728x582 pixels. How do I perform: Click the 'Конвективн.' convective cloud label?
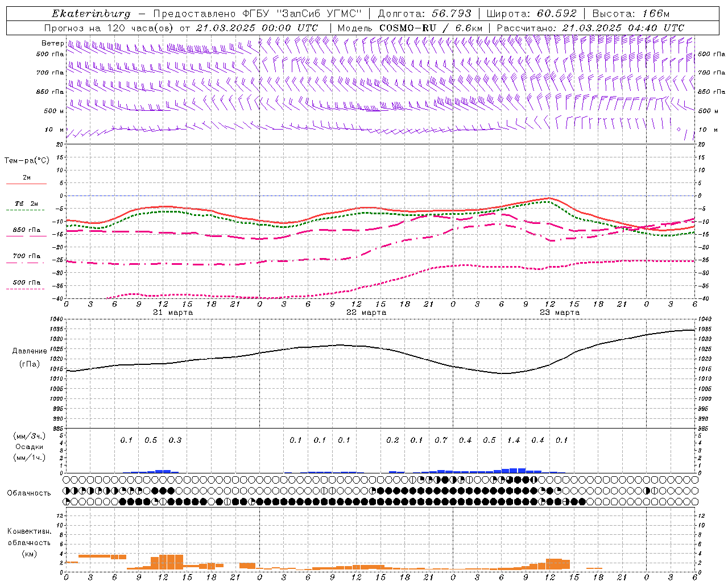29,531
